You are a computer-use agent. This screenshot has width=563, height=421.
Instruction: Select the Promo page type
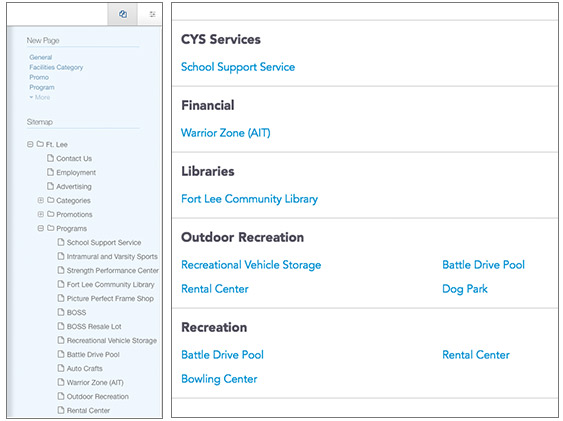[39, 77]
